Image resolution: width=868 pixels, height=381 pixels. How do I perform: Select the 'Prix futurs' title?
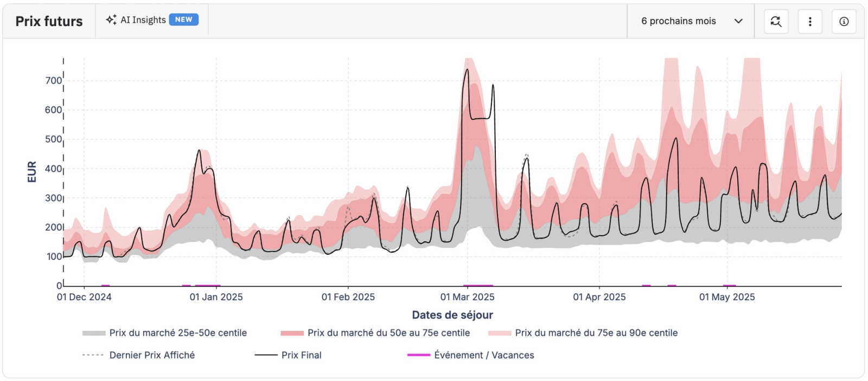point(49,21)
